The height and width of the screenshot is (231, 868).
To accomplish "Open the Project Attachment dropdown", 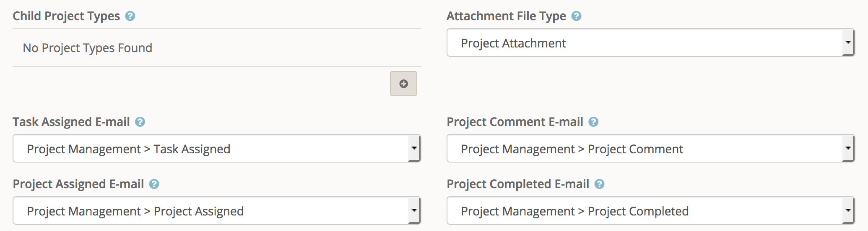I will tap(651, 42).
